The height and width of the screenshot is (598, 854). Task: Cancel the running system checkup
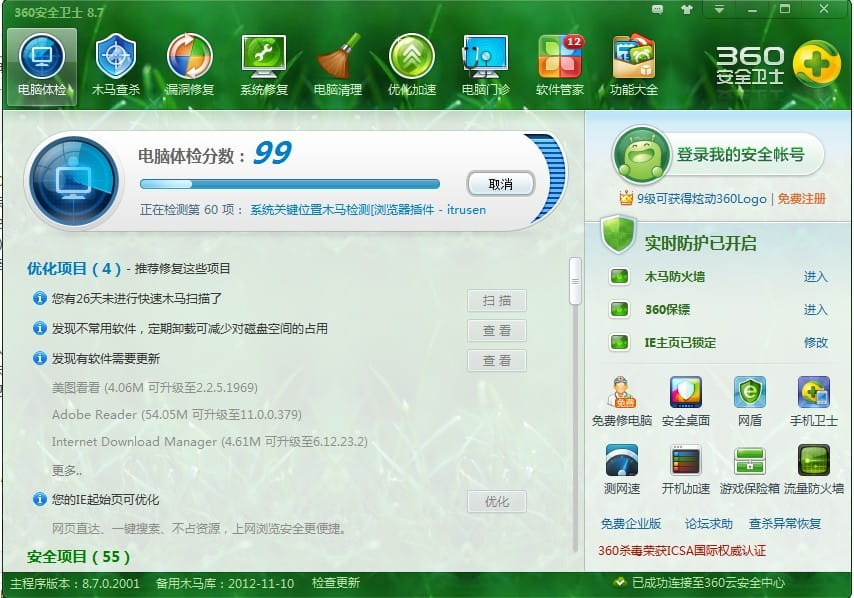500,184
